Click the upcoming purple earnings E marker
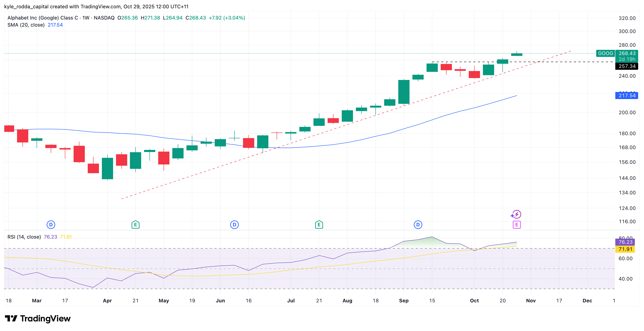The image size is (644, 331). 517,225
